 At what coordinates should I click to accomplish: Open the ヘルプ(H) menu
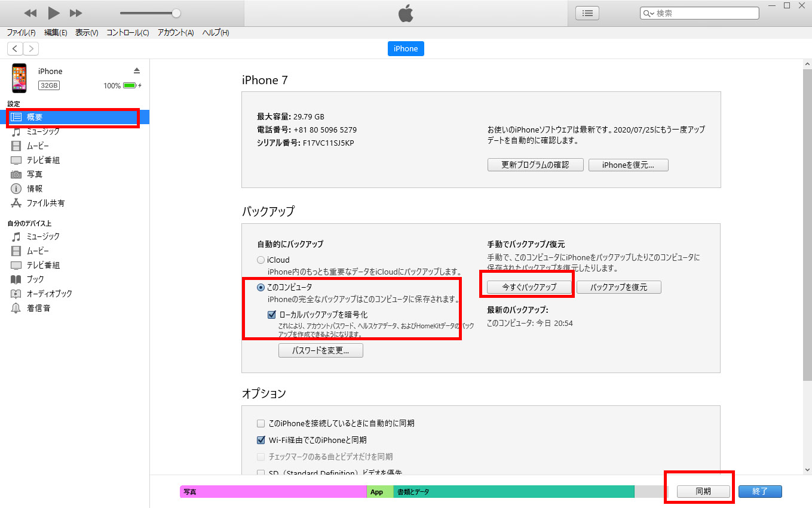point(216,33)
